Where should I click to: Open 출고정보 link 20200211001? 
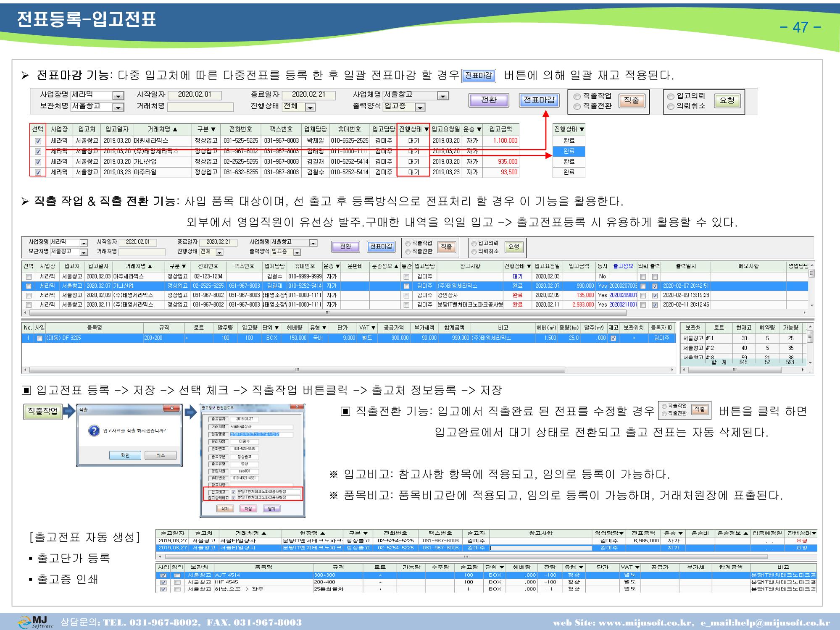point(623,304)
